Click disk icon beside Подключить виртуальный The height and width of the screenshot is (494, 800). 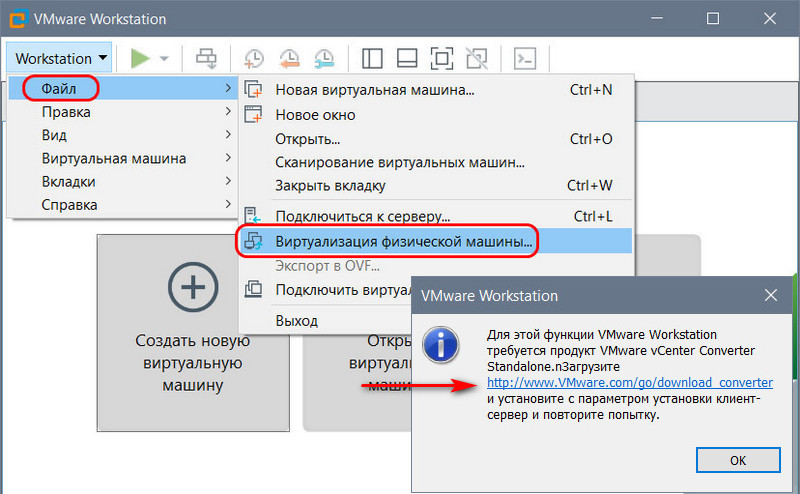(x=254, y=289)
